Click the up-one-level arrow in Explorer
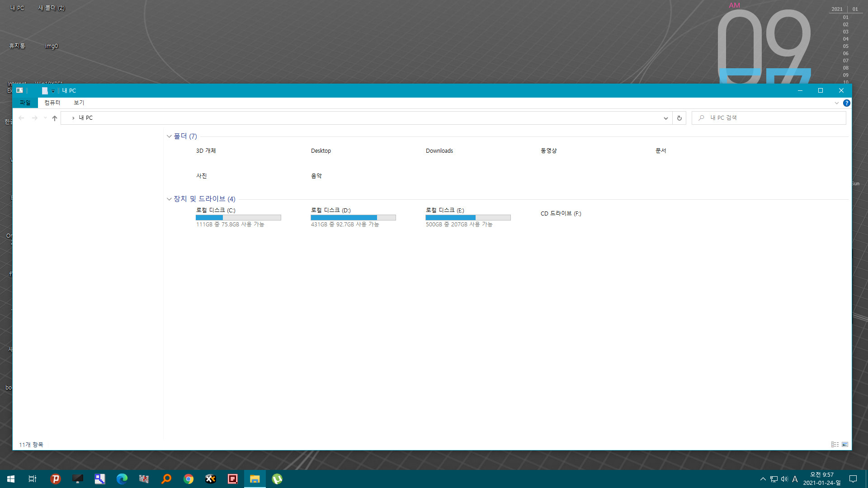Screen dimensions: 868x488 pyautogui.click(x=55, y=118)
